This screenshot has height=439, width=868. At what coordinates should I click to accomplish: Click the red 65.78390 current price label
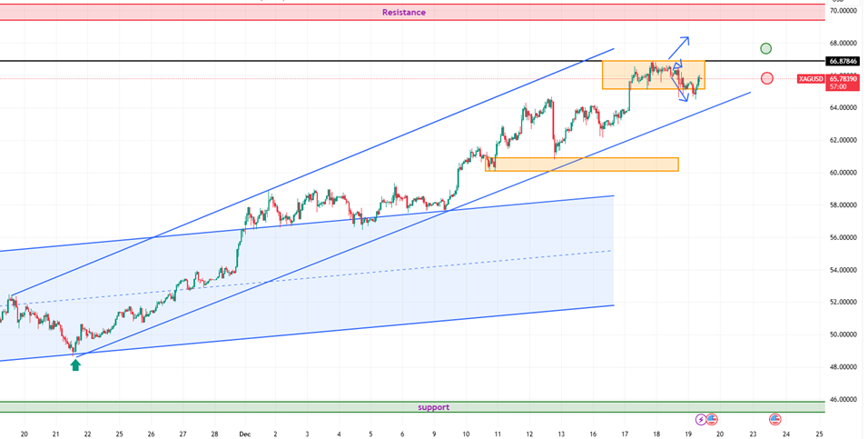843,79
